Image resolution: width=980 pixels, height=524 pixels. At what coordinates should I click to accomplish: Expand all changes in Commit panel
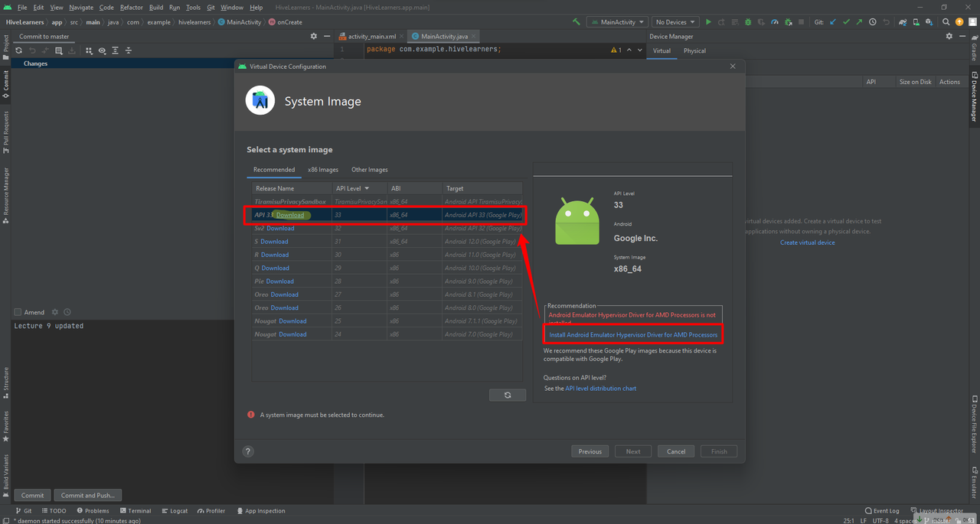coord(116,50)
